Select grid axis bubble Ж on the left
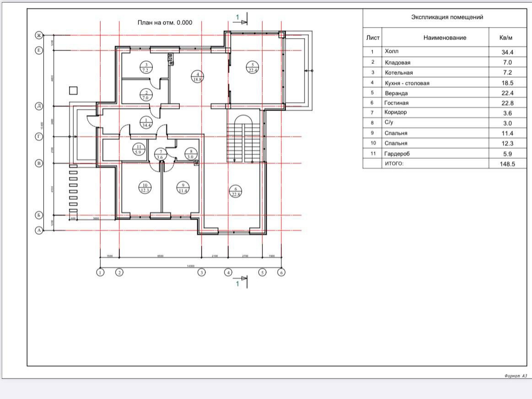Viewport: 532px width, 399px height. pos(39,35)
